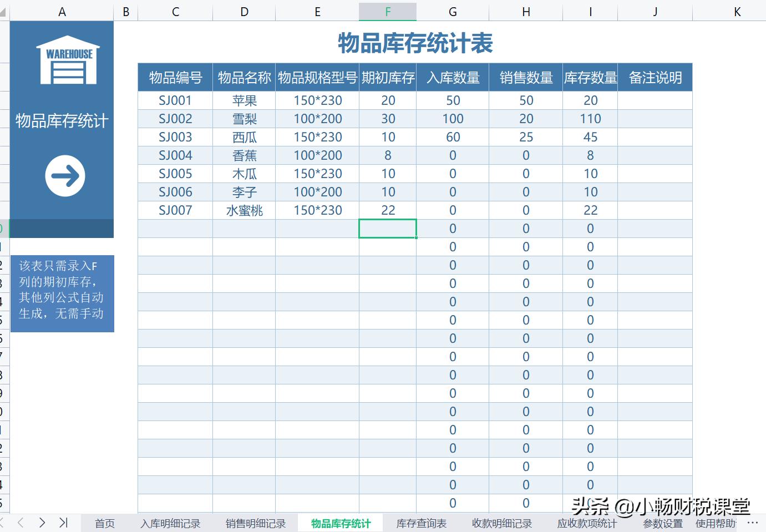Select the currently highlighted empty cell
Viewport: 766px width, 532px height.
pos(388,228)
